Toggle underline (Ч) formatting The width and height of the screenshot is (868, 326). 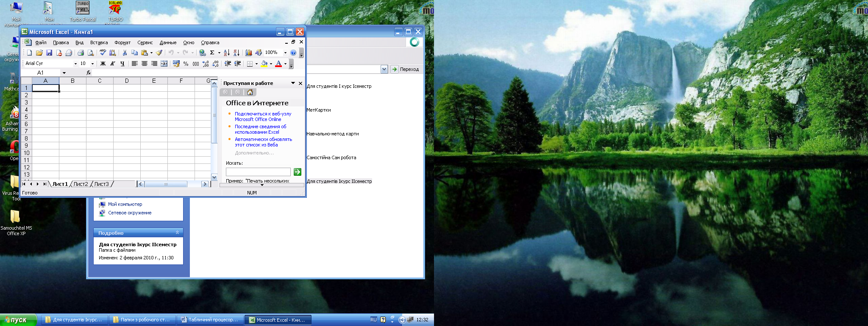click(x=122, y=64)
